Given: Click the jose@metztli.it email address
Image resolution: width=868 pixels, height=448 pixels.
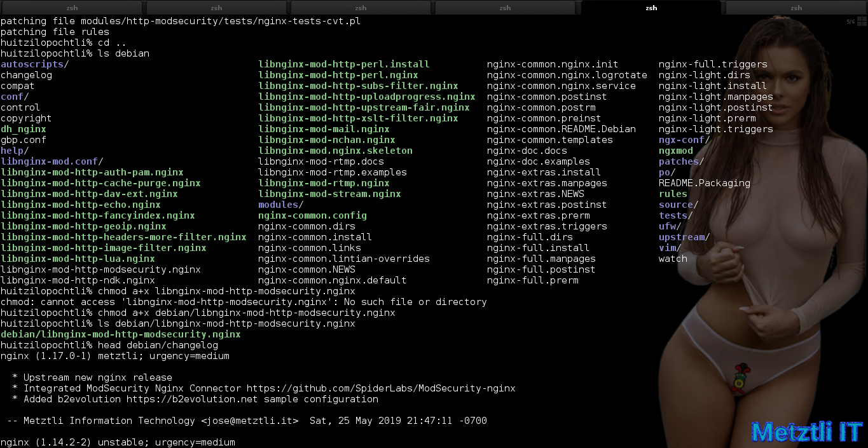Looking at the screenshot, I should click(x=249, y=421).
